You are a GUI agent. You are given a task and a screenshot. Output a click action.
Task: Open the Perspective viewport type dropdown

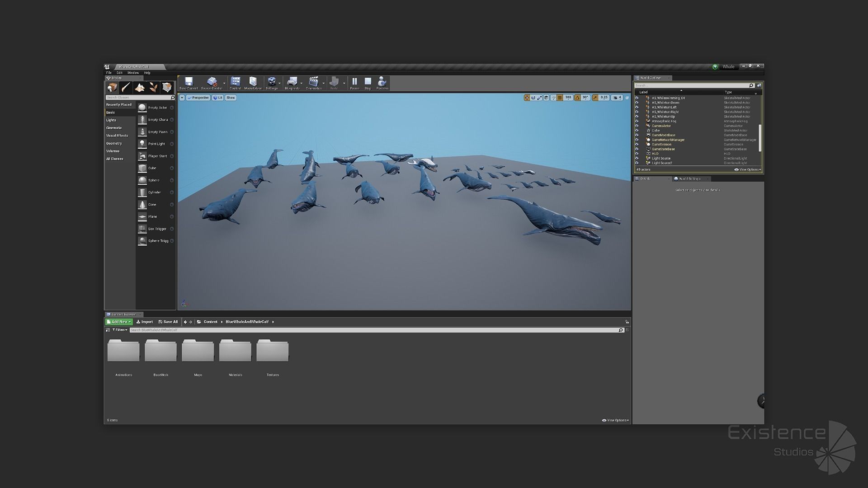[x=198, y=98]
